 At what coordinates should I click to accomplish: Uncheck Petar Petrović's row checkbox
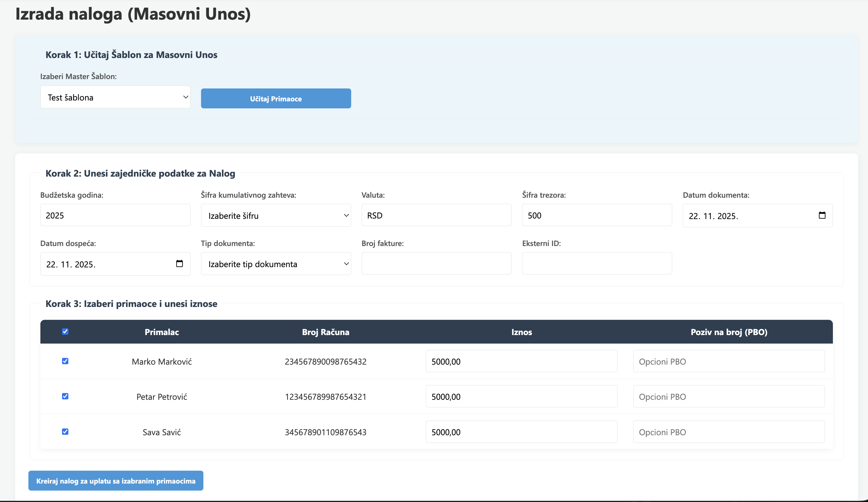coord(65,396)
